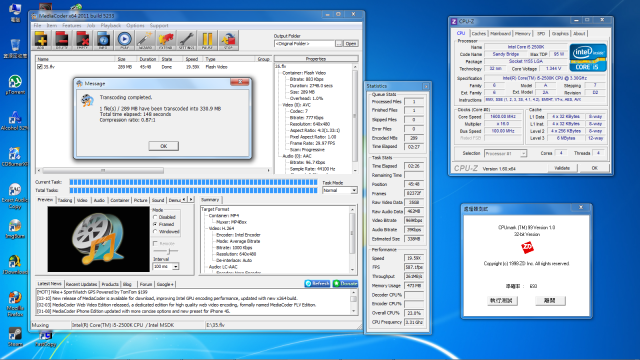Open the Options menu
The image size is (640, 360).
pos(135,25)
